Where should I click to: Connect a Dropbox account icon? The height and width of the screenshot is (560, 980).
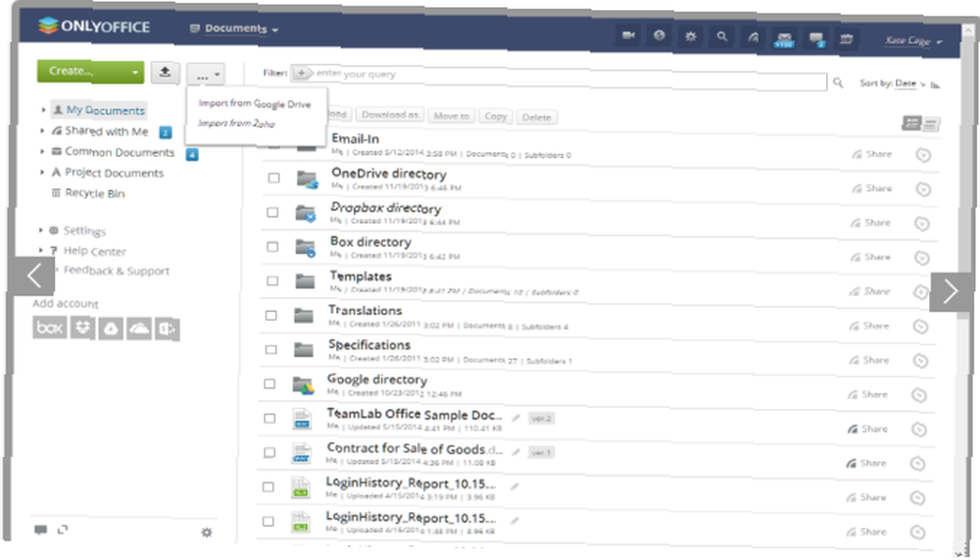click(x=82, y=329)
